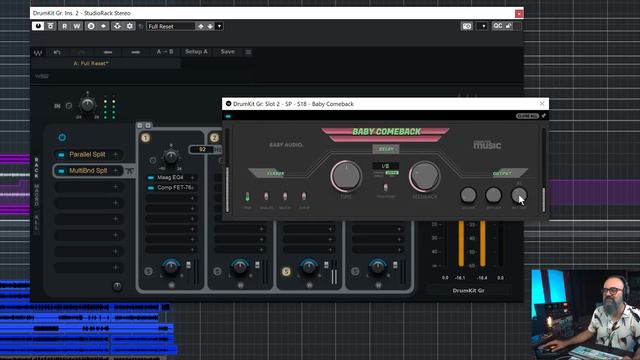Viewport: 640px width, 360px height.
Task: Select the MultiBnd Split slot
Action: click(88, 171)
